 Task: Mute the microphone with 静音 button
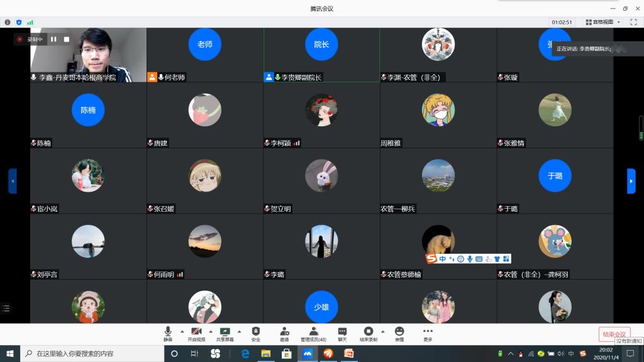point(168,333)
